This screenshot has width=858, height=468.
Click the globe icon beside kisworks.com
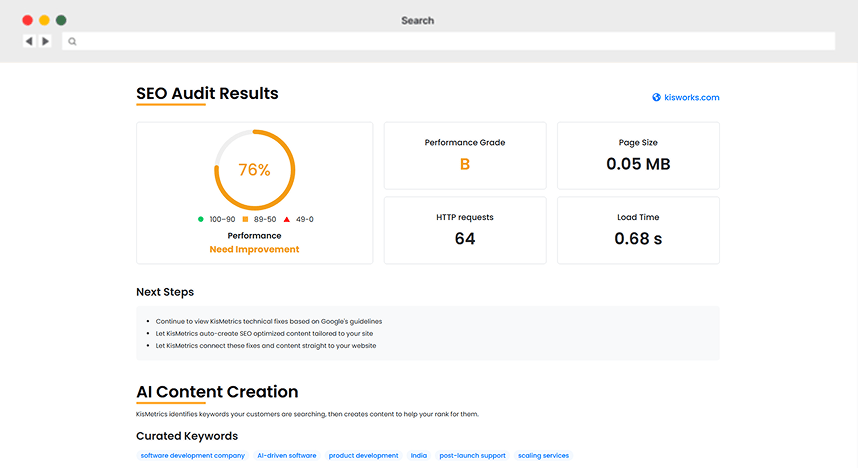[x=656, y=97]
